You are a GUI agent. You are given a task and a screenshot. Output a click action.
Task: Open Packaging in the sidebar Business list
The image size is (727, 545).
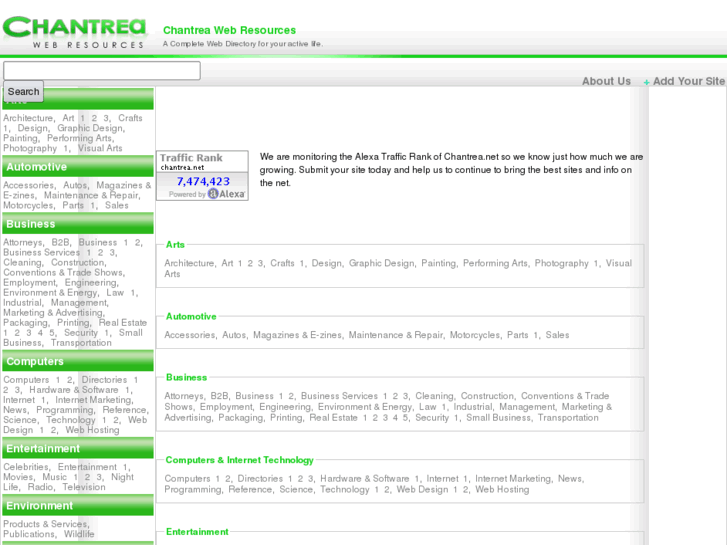[26, 322]
